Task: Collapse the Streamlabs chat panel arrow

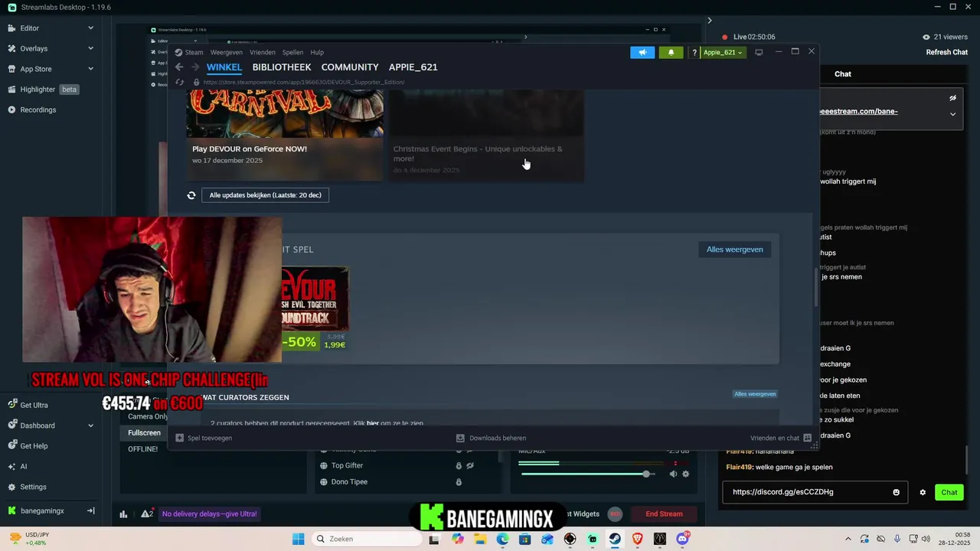Action: point(710,21)
